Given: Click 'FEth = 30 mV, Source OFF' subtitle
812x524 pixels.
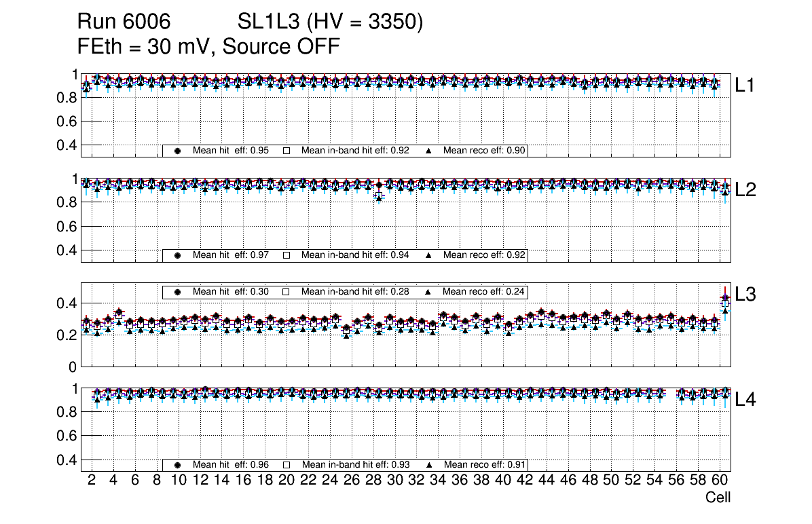Looking at the screenshot, I should click(x=208, y=46).
